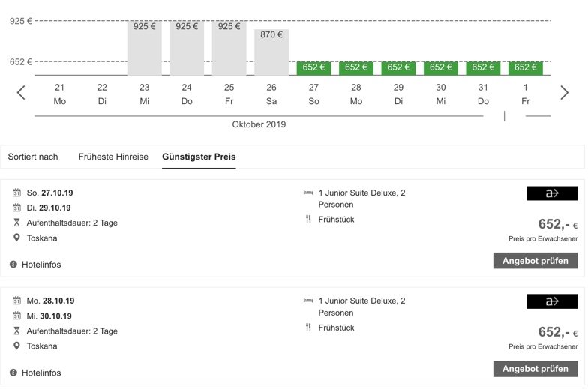The image size is (588, 389).
Task: Open Hotelinfos link in second offer
Action: point(41,373)
